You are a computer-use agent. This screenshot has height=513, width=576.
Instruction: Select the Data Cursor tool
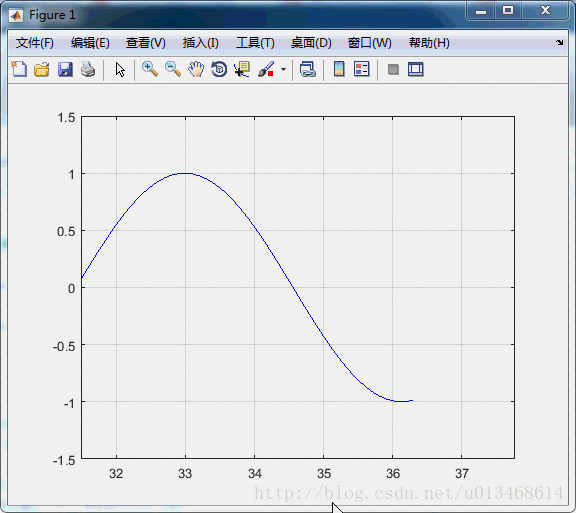[242, 69]
